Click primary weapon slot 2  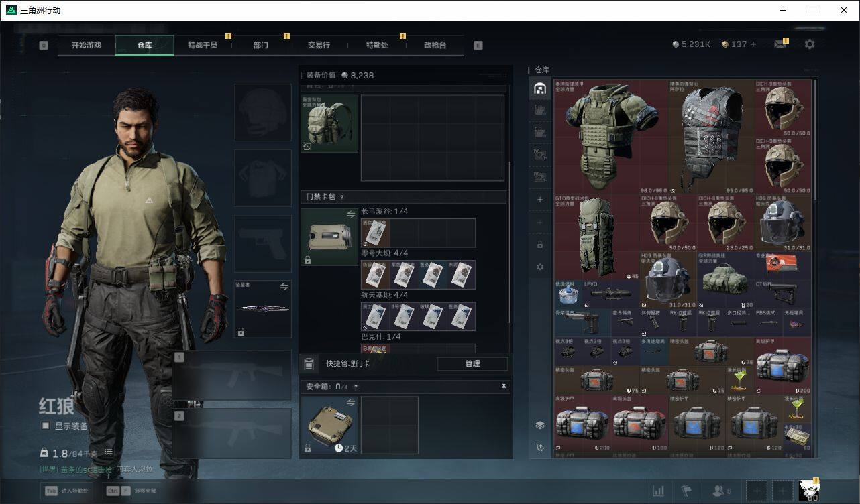[x=232, y=433]
